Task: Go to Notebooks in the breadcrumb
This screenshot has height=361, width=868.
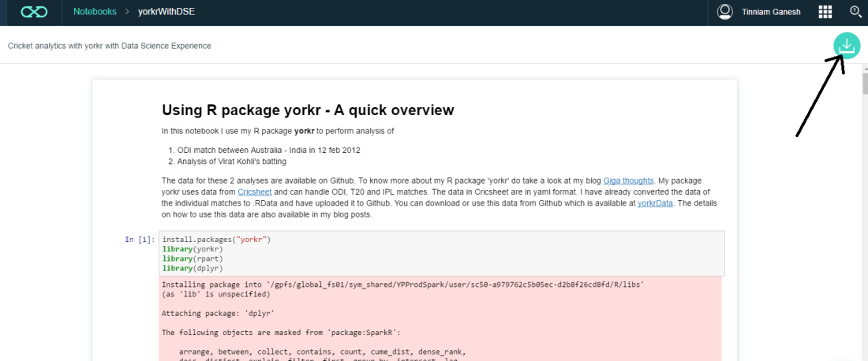Action: [94, 12]
